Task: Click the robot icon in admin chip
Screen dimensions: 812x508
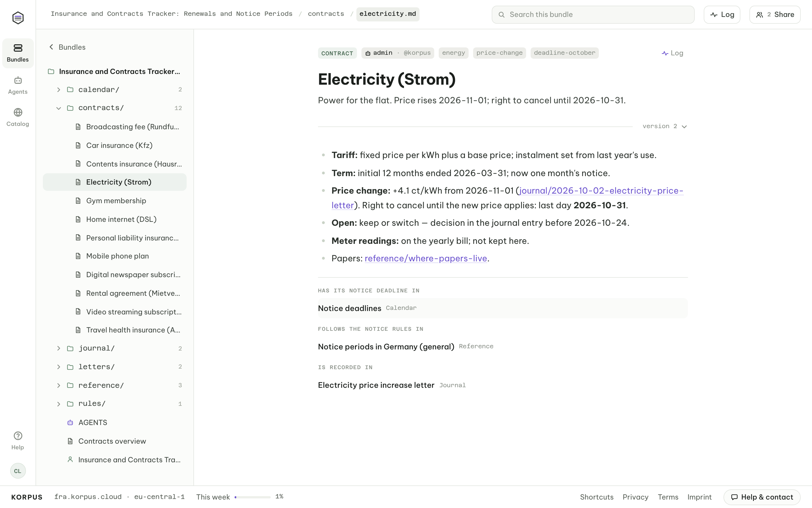Action: (368, 53)
